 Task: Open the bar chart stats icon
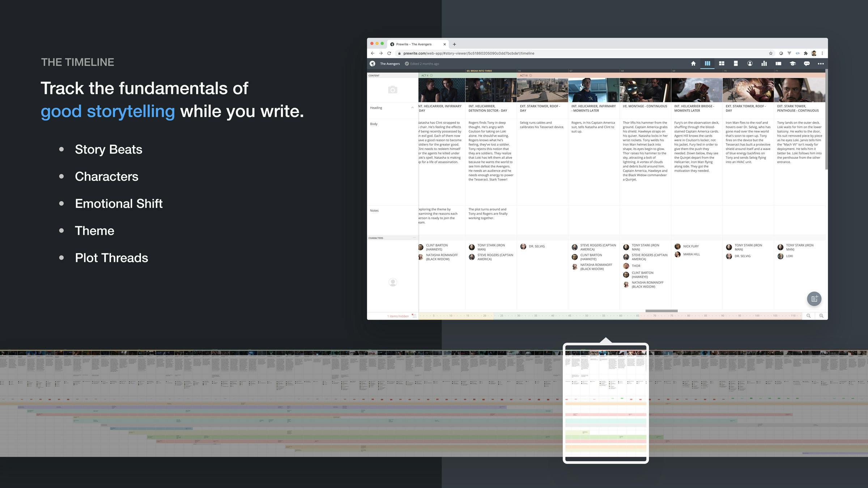tap(764, 64)
